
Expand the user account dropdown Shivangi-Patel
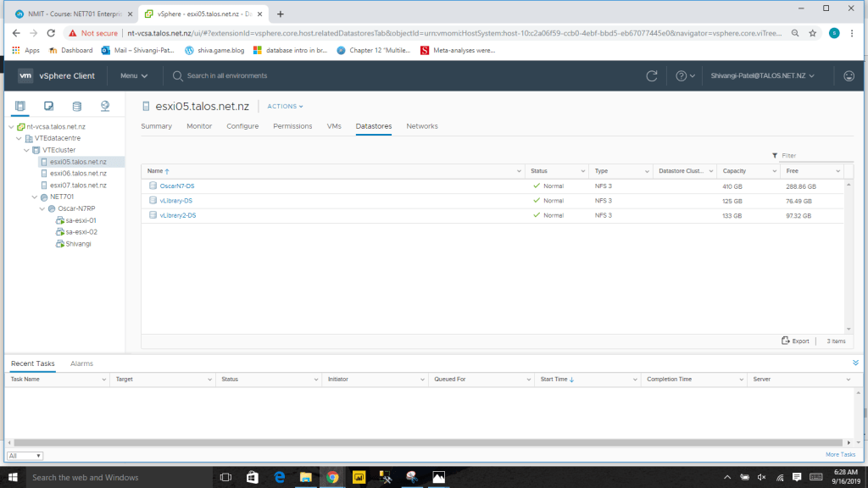tap(762, 76)
